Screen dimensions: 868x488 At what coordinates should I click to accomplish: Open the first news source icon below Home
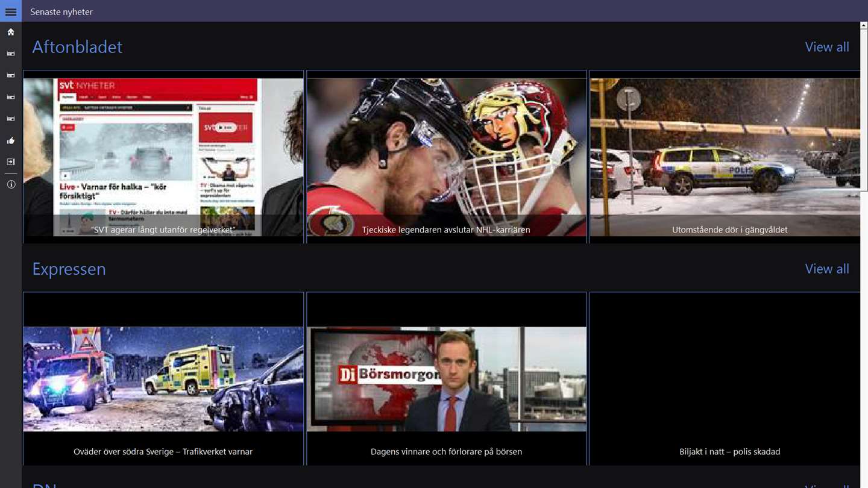coord(11,54)
